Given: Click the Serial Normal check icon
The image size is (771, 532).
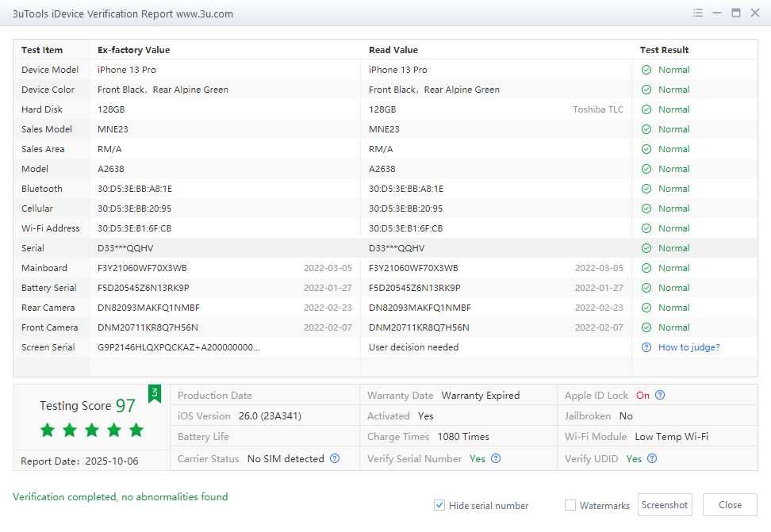Looking at the screenshot, I should pyautogui.click(x=646, y=248).
